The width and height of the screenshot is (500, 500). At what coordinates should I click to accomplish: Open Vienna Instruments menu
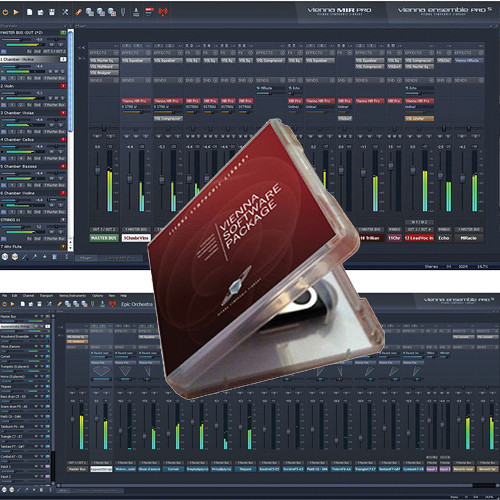[x=72, y=296]
